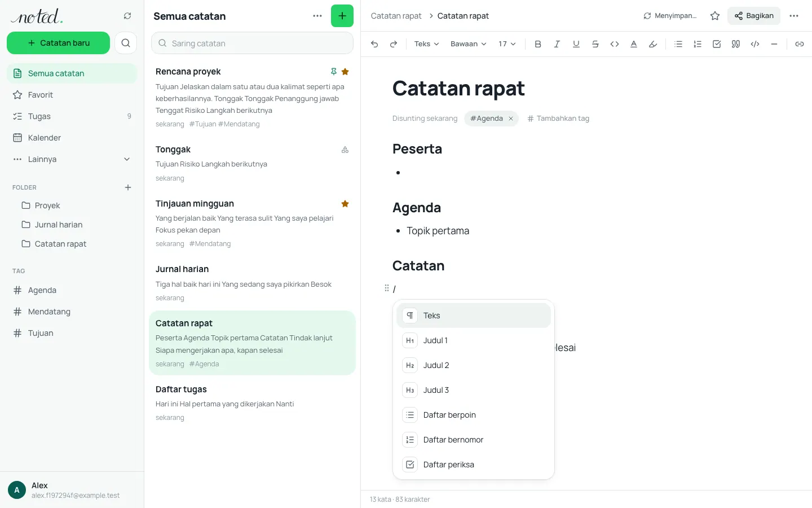
Task: Focus the Saring catatan filter field
Action: pyautogui.click(x=252, y=43)
